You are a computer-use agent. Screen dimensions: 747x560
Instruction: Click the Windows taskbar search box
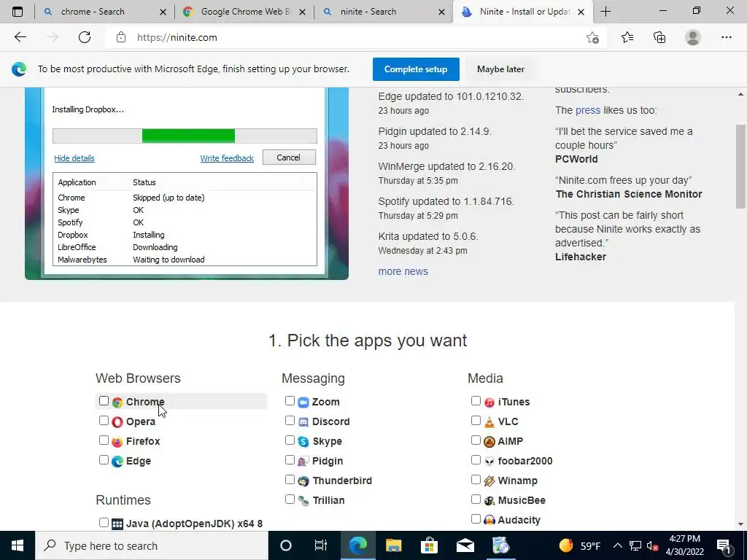pyautogui.click(x=152, y=545)
